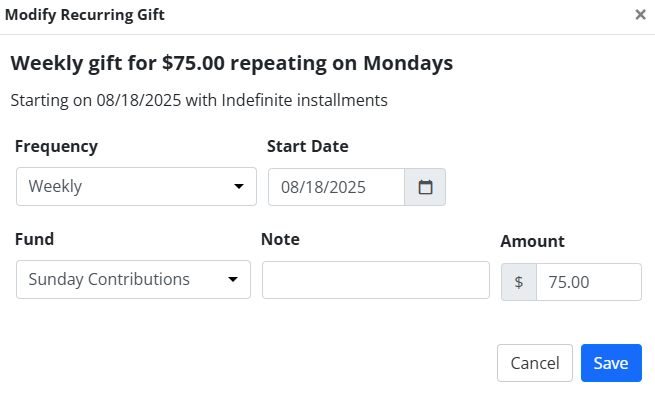Click the dollar sign prefix on Amount

(519, 282)
